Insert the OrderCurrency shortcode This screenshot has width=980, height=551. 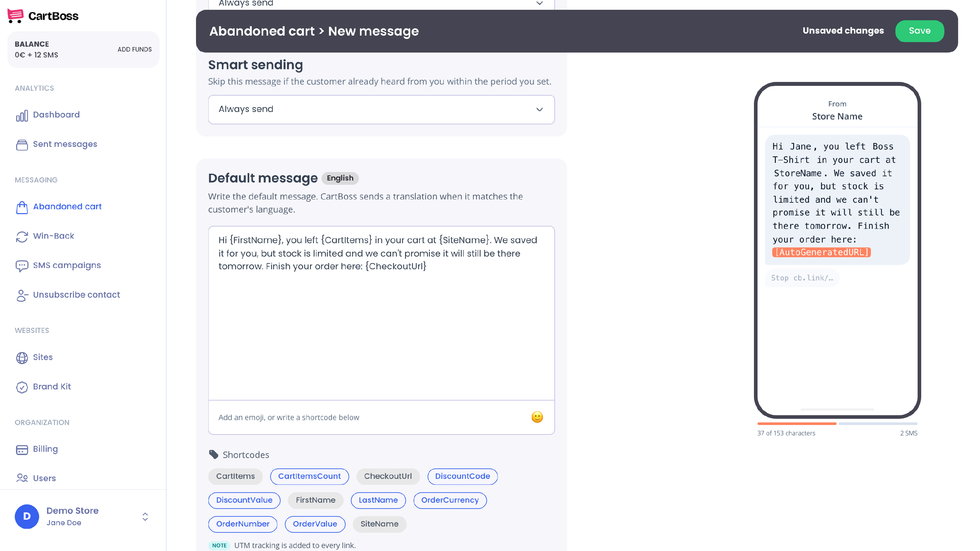(450, 500)
